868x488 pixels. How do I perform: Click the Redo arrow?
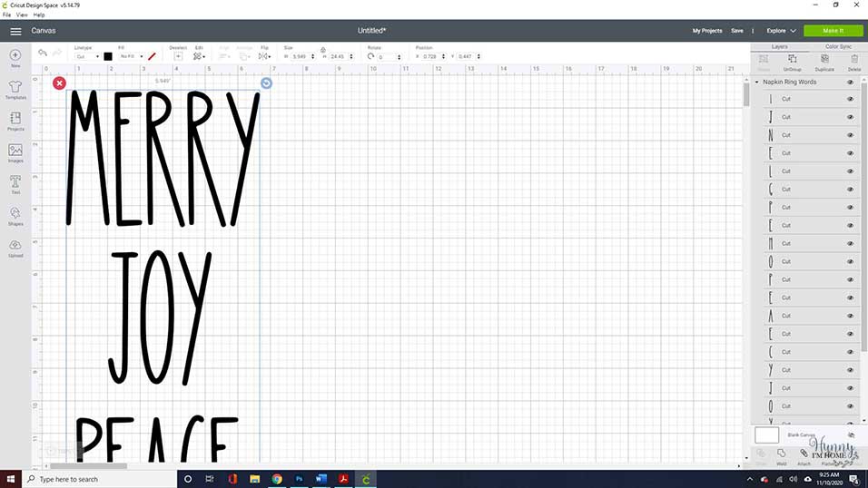coord(57,54)
